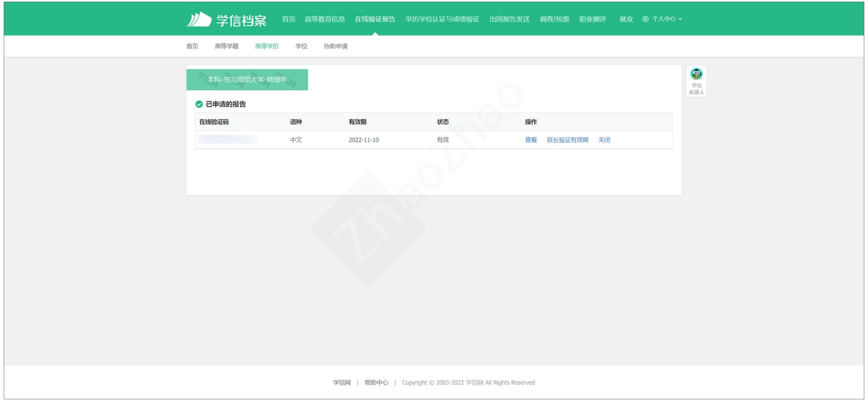Click the user avatar icon beside 个人中心

(645, 19)
